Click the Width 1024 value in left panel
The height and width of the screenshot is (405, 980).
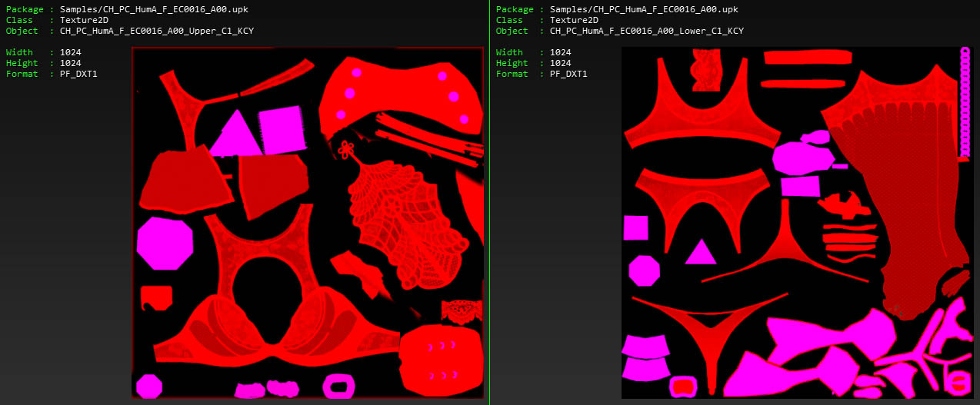(71, 52)
